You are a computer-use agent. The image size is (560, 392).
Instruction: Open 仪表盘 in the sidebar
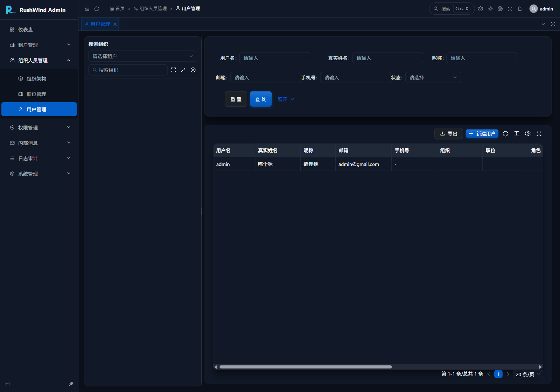pyautogui.click(x=39, y=29)
